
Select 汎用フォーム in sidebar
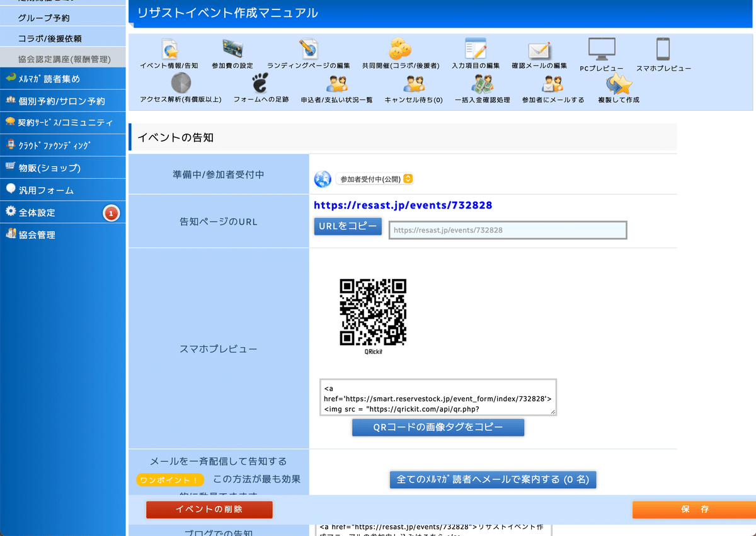(x=63, y=190)
